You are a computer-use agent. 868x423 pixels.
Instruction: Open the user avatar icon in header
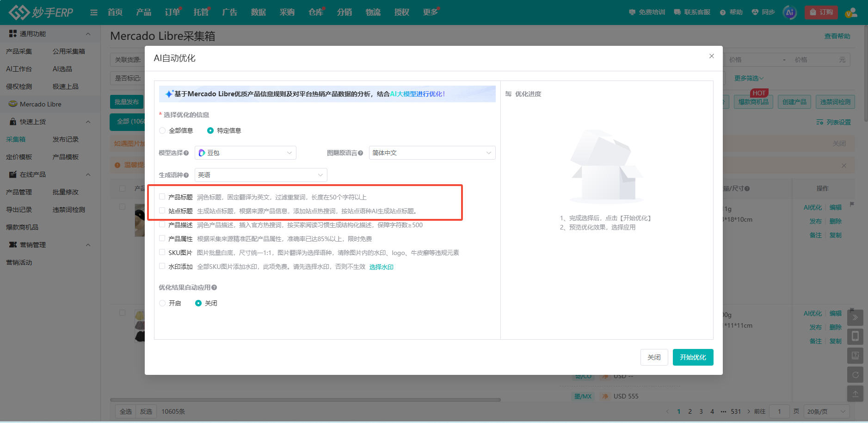click(851, 12)
